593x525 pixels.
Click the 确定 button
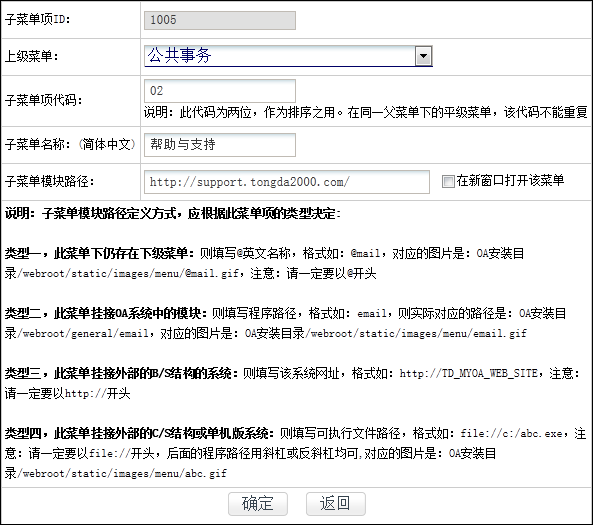click(258, 503)
